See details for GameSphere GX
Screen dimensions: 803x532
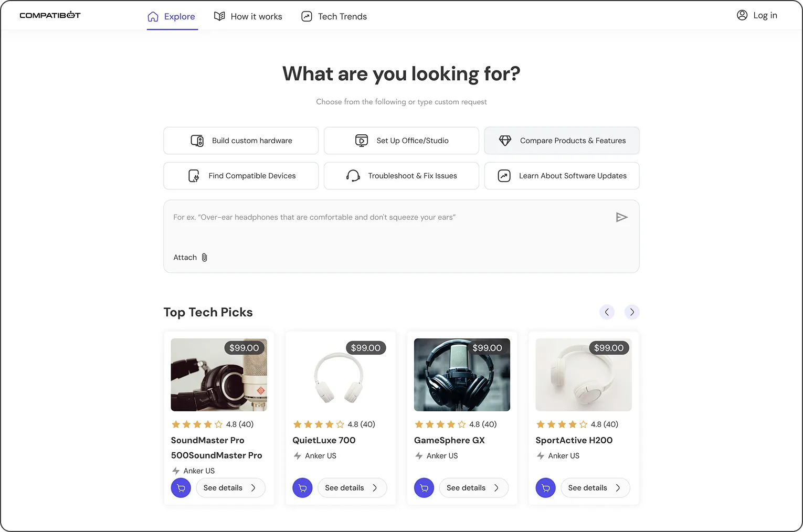pos(474,488)
